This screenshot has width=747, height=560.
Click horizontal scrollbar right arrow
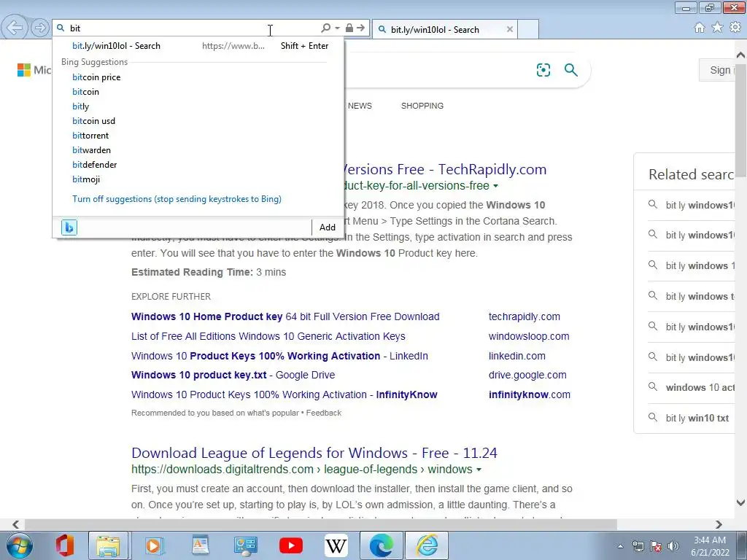coord(719,524)
